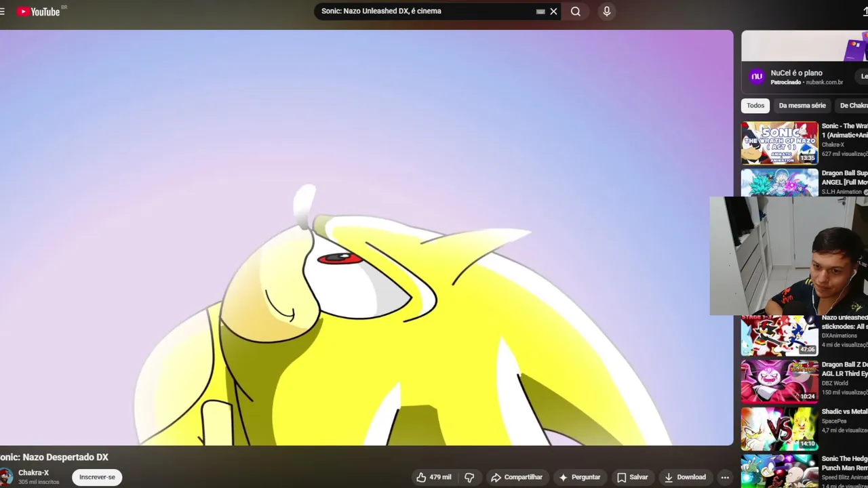
Task: Open Sonic Wrath of Nazo thumbnail
Action: pos(780,143)
